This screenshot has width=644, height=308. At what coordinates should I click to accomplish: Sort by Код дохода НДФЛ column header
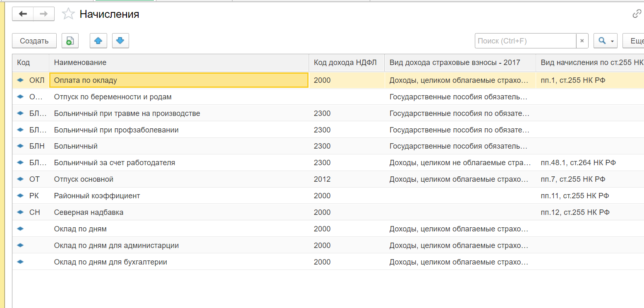347,63
